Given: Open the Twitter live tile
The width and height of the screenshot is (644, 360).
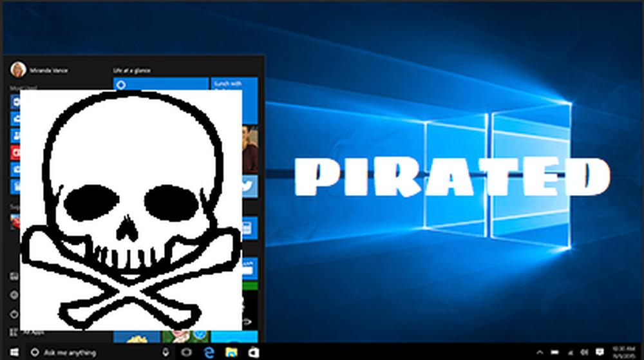Looking at the screenshot, I should [250, 185].
